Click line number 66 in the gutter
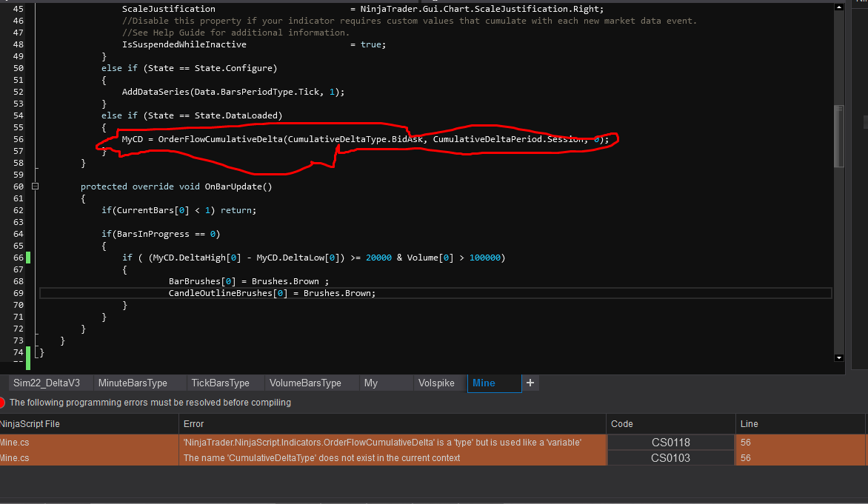Image resolution: width=868 pixels, height=504 pixels. click(x=19, y=258)
